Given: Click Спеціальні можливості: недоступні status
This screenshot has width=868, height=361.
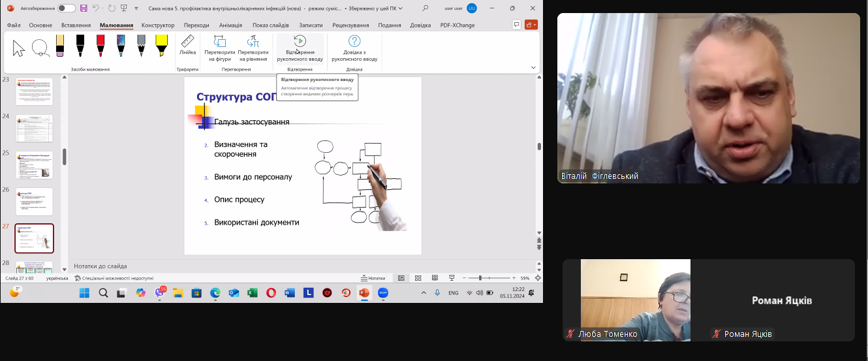Looking at the screenshot, I should [114, 278].
